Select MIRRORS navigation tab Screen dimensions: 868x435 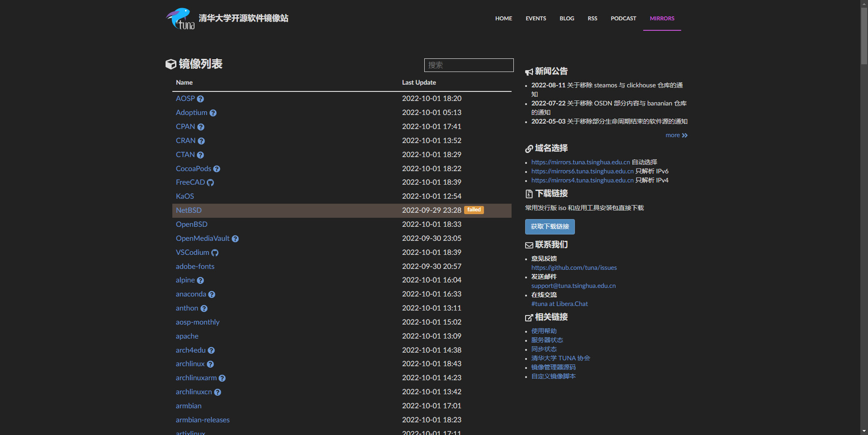pos(662,19)
